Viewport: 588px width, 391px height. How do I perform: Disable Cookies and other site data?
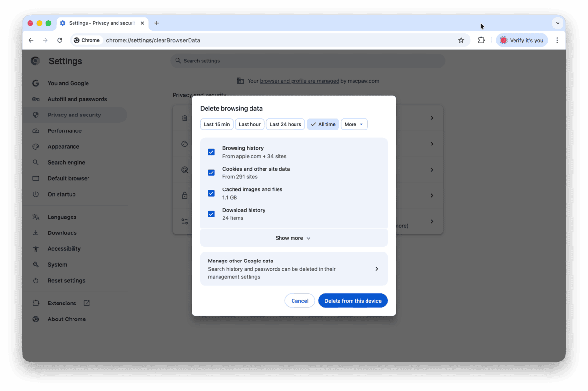[211, 173]
